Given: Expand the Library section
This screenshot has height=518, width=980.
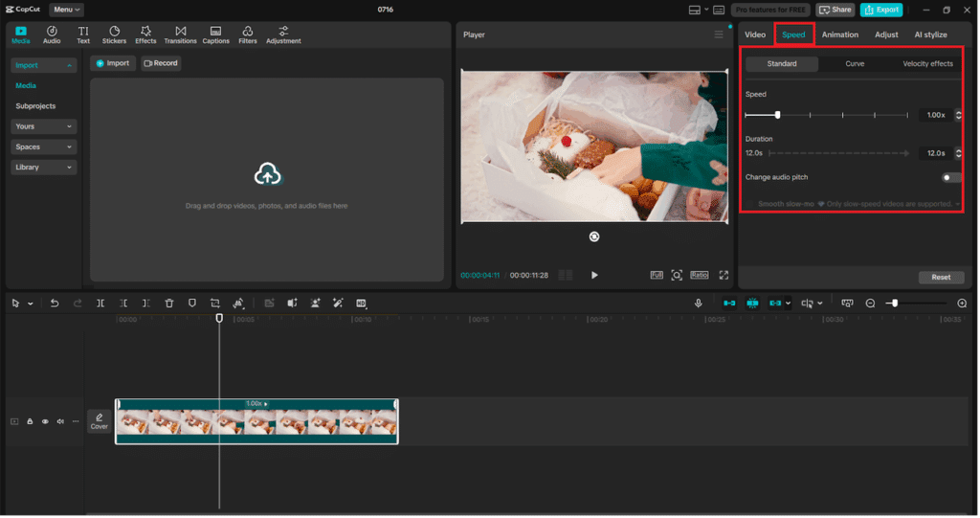Looking at the screenshot, I should [x=43, y=168].
